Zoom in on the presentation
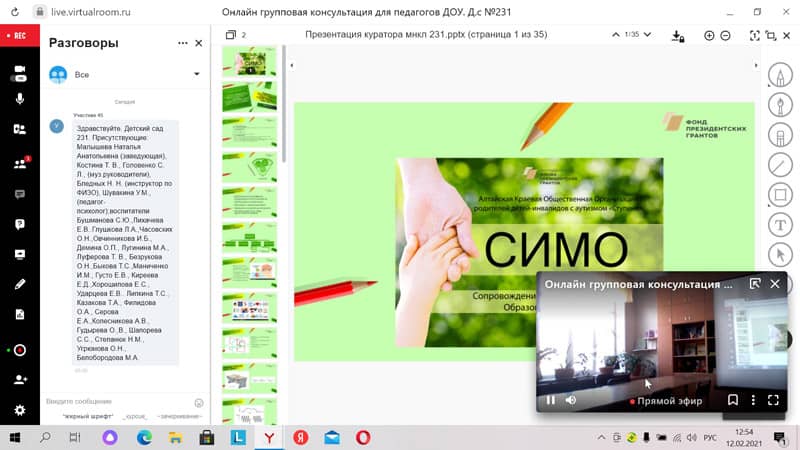This screenshot has width=800, height=450. tap(709, 35)
